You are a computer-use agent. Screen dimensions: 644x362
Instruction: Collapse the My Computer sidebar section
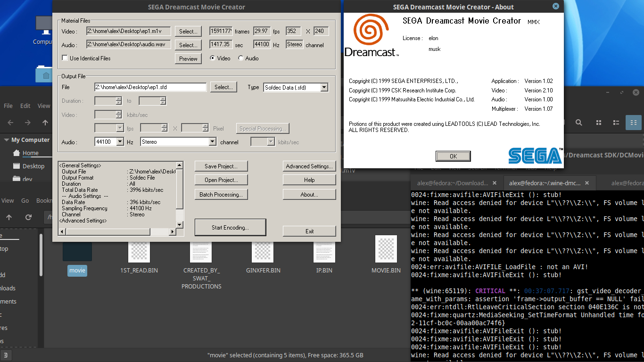pos(7,140)
